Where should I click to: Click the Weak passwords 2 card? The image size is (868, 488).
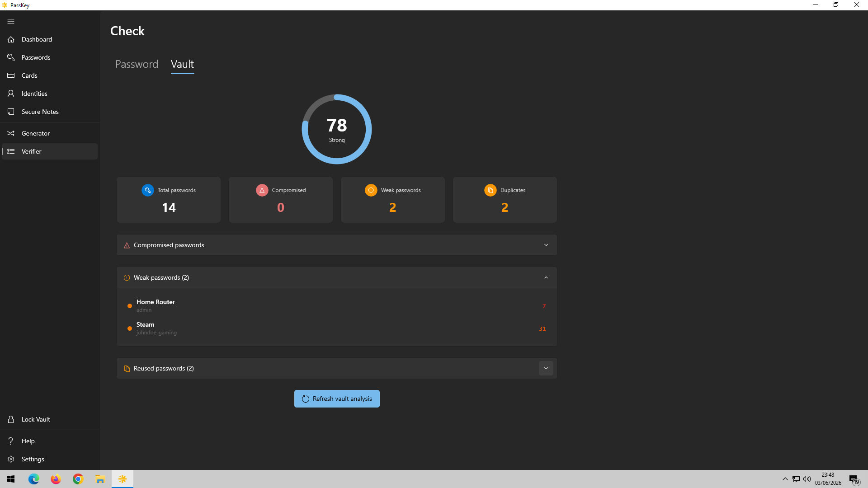(393, 200)
